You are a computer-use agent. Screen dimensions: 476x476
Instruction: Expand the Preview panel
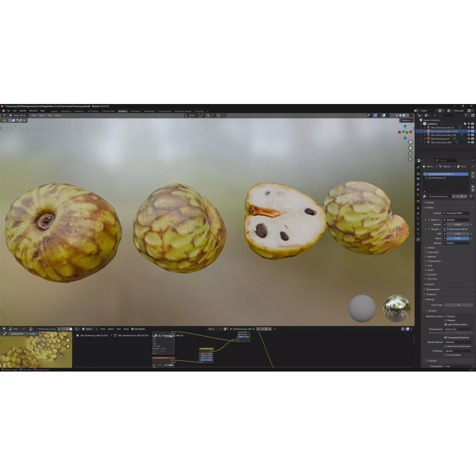(424, 202)
